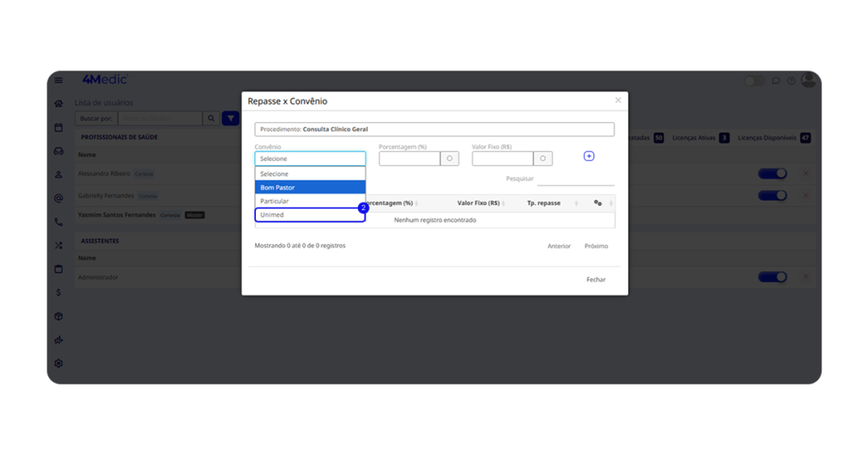
Task: Open the user avatar profile icon
Action: 808,80
